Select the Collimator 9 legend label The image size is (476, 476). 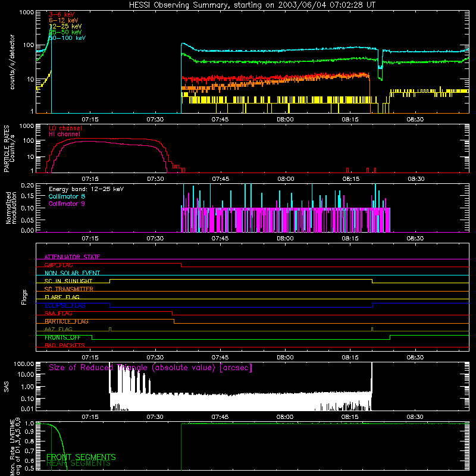pos(67,203)
